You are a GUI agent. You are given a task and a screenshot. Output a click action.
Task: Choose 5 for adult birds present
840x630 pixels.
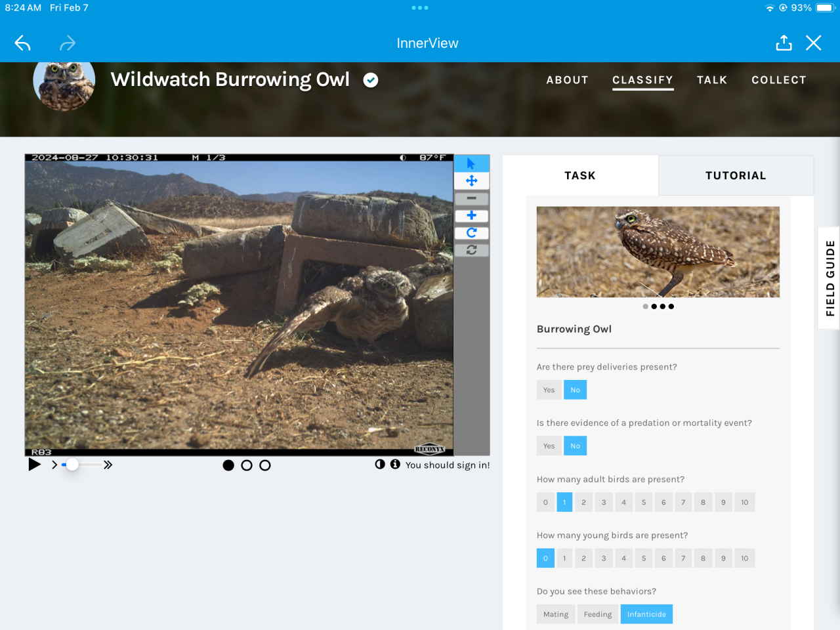(x=644, y=502)
